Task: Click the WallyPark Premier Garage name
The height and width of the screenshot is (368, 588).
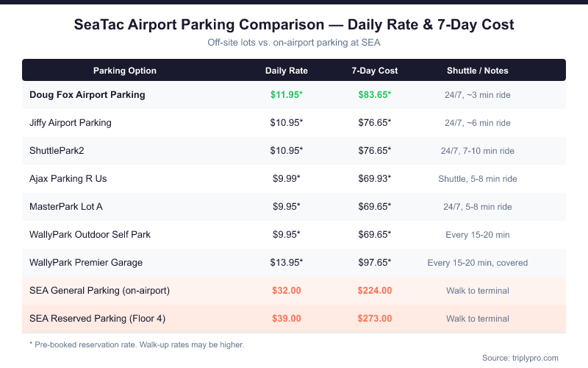Action: click(86, 262)
